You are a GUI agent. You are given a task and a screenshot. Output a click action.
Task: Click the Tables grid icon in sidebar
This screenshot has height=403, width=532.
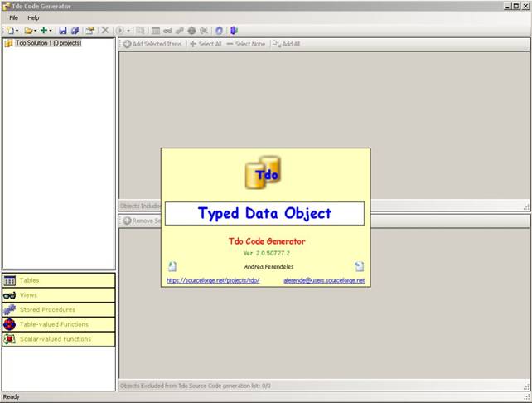(x=9, y=281)
